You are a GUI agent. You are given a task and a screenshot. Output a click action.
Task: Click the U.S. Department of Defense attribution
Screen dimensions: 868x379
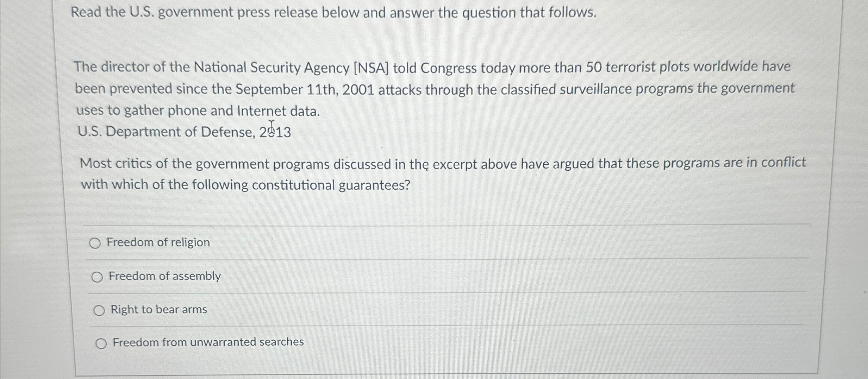[183, 132]
